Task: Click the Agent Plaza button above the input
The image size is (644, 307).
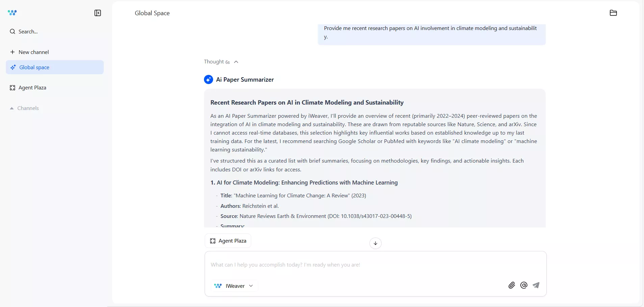Action: tap(228, 241)
